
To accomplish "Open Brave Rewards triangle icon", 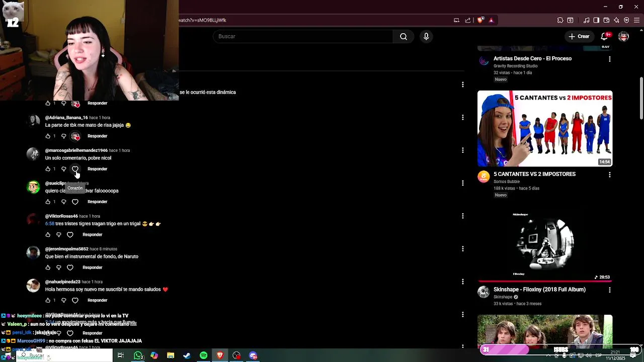I will click(491, 20).
